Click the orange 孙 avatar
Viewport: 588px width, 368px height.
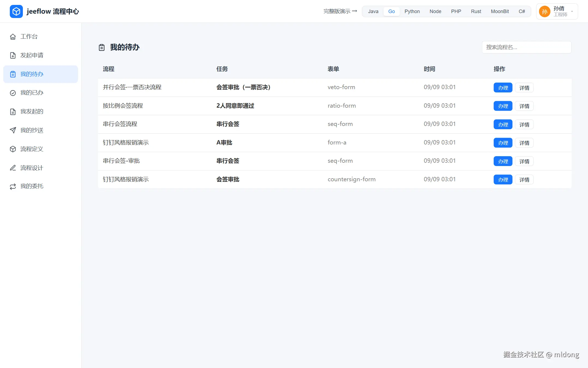coord(545,11)
